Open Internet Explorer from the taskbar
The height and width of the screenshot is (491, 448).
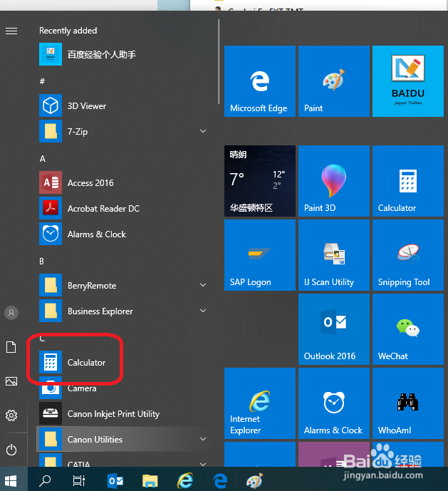[185, 480]
